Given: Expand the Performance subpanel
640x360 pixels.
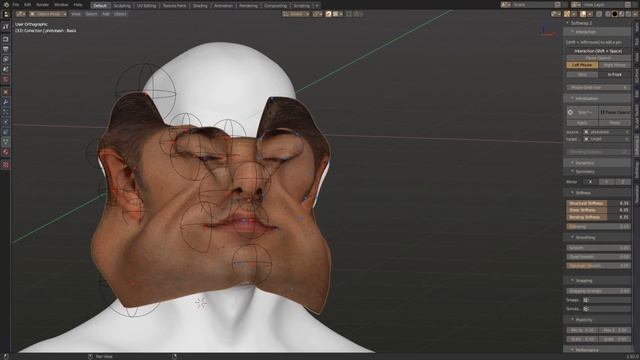Looking at the screenshot, I should click(x=597, y=350).
